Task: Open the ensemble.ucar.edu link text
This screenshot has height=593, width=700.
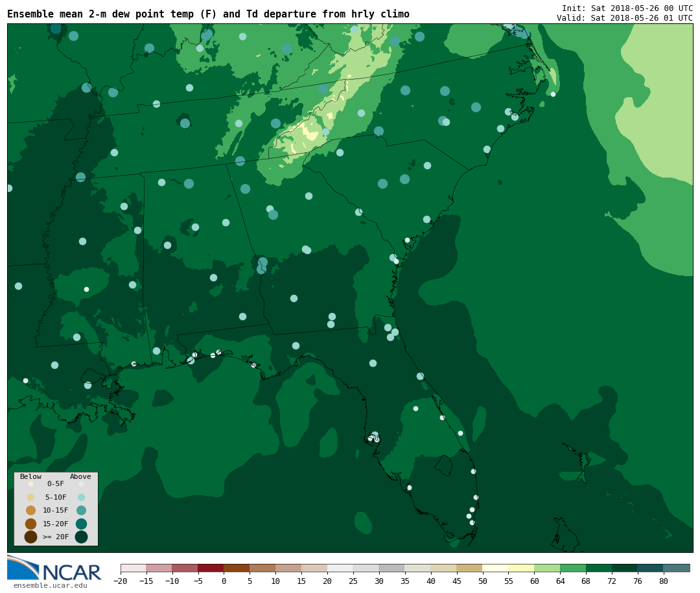Action: pyautogui.click(x=50, y=585)
